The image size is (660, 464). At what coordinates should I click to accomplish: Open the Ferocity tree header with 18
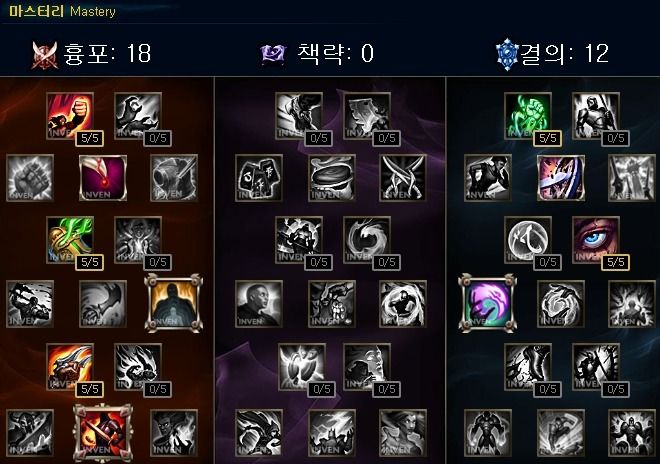[x=91, y=54]
